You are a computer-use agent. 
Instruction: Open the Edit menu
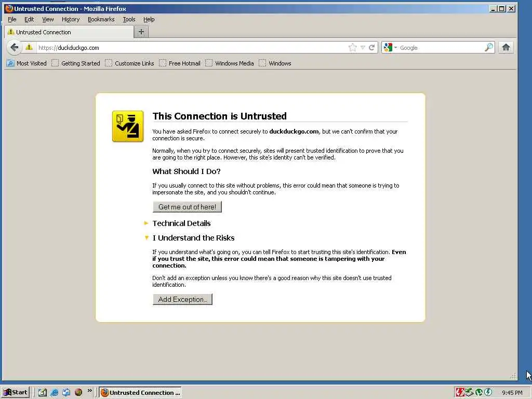pyautogui.click(x=29, y=19)
